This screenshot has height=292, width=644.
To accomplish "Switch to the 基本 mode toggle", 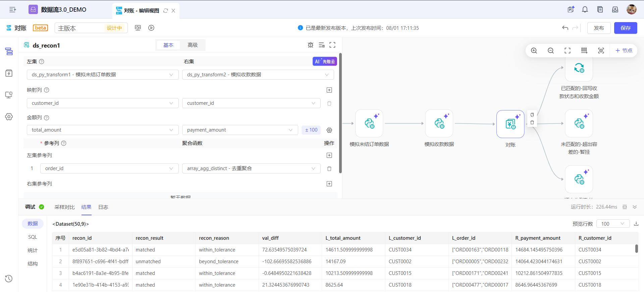I will [168, 45].
